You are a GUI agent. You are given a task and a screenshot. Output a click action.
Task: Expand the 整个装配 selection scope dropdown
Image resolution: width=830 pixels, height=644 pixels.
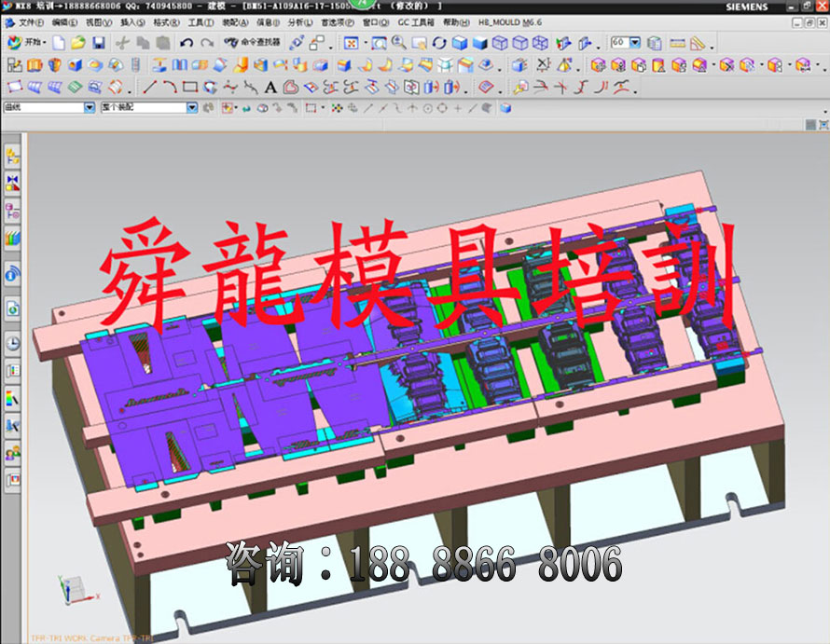(x=192, y=107)
